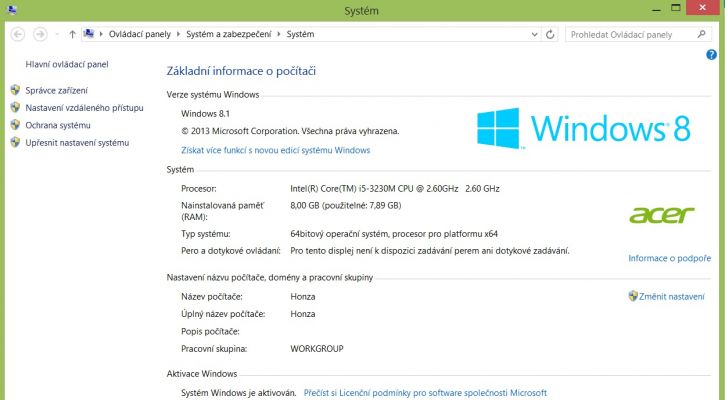
Task: Click Základní informace o počítači heading
Action: tap(241, 71)
